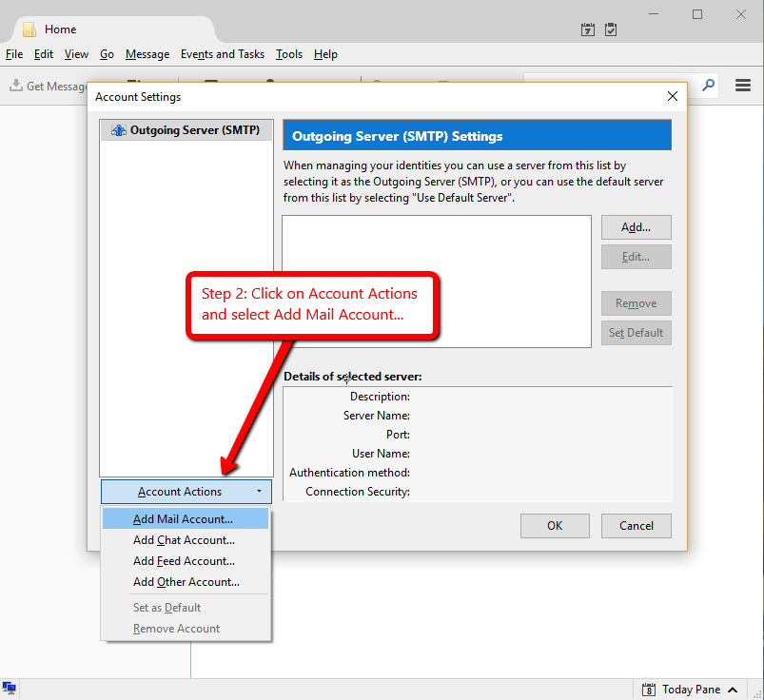
Task: Select Outgoing Server (SMTP) in the tree
Action: coord(186,130)
